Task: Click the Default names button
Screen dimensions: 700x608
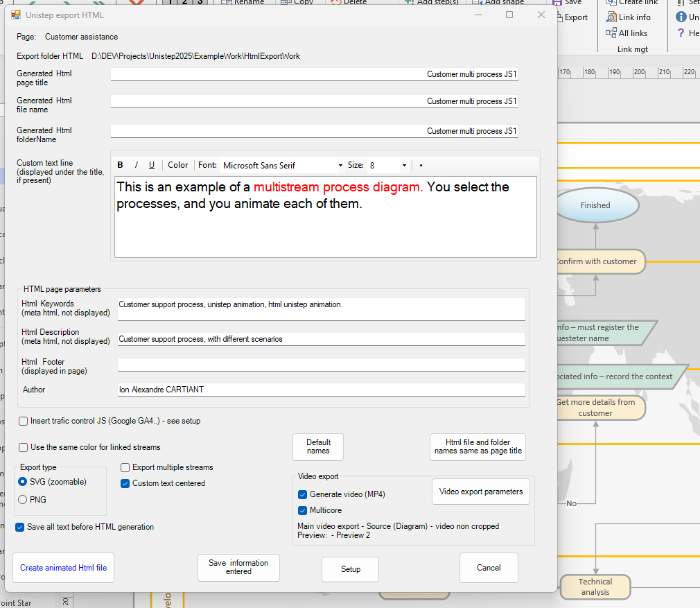Action: [318, 446]
